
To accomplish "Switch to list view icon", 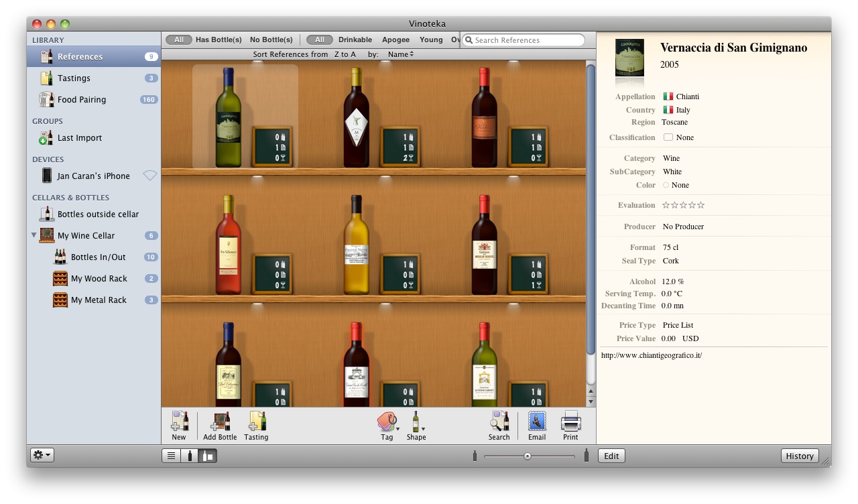I will pos(172,456).
